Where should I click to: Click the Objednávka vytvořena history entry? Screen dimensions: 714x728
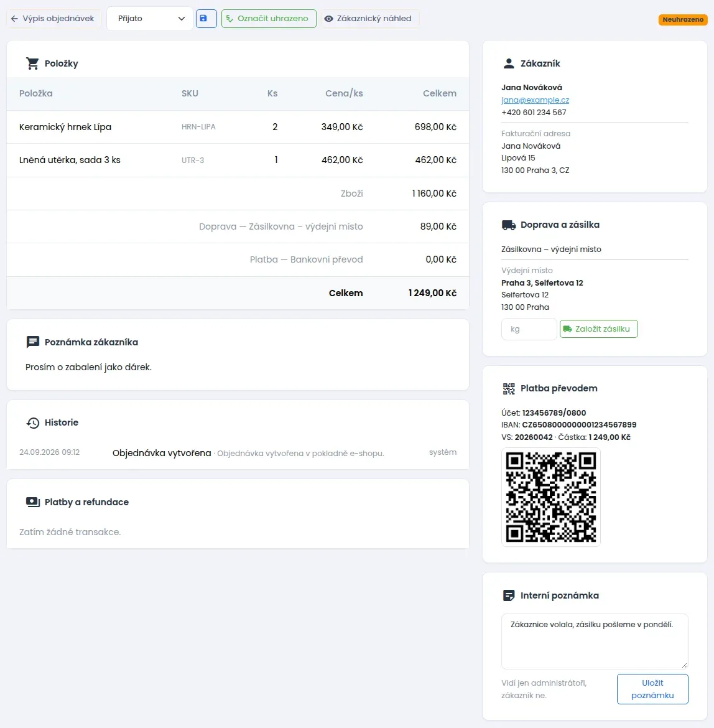(x=162, y=453)
